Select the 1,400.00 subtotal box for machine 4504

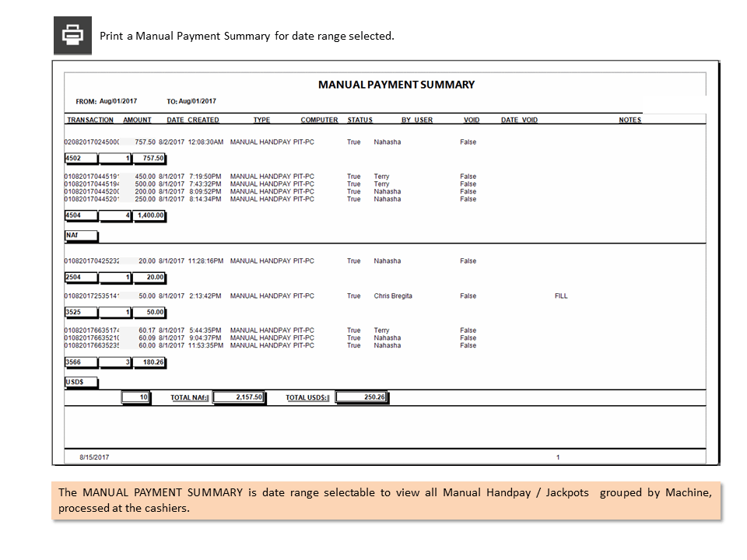(x=149, y=215)
